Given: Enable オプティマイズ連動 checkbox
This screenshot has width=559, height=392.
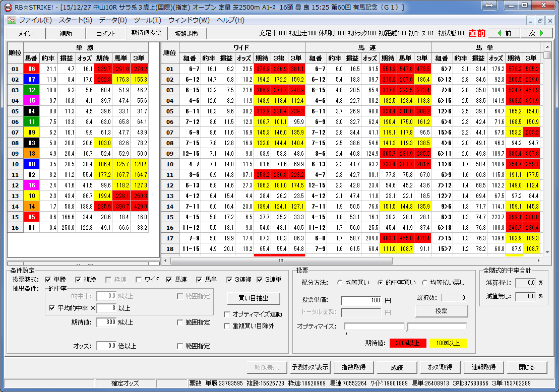Looking at the screenshot, I should pos(227,314).
